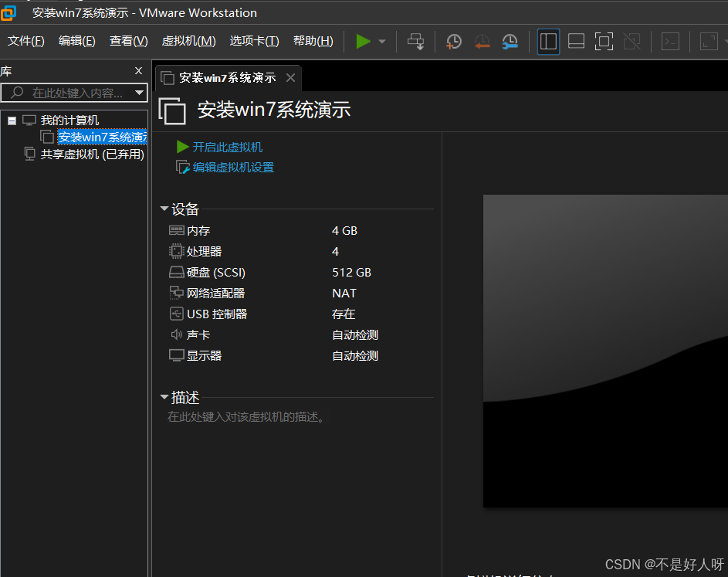Collapse the 设备 section
The width and height of the screenshot is (728, 577).
pyautogui.click(x=164, y=209)
